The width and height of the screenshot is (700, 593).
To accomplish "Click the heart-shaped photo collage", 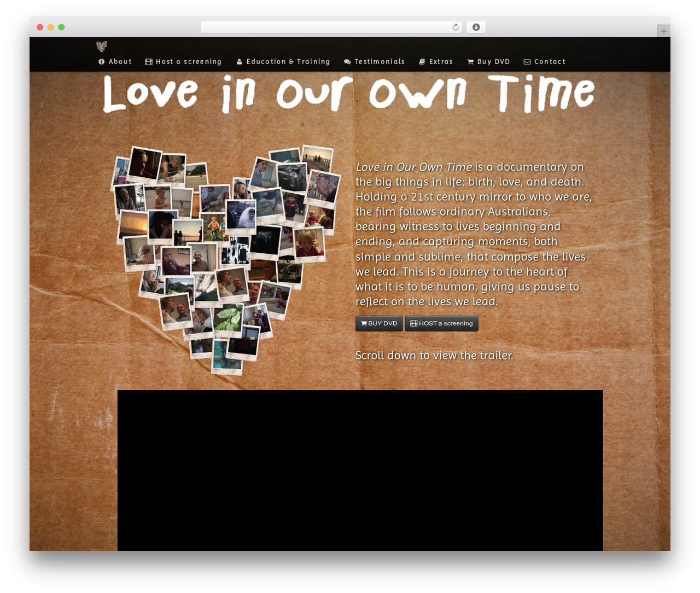I will tap(225, 259).
